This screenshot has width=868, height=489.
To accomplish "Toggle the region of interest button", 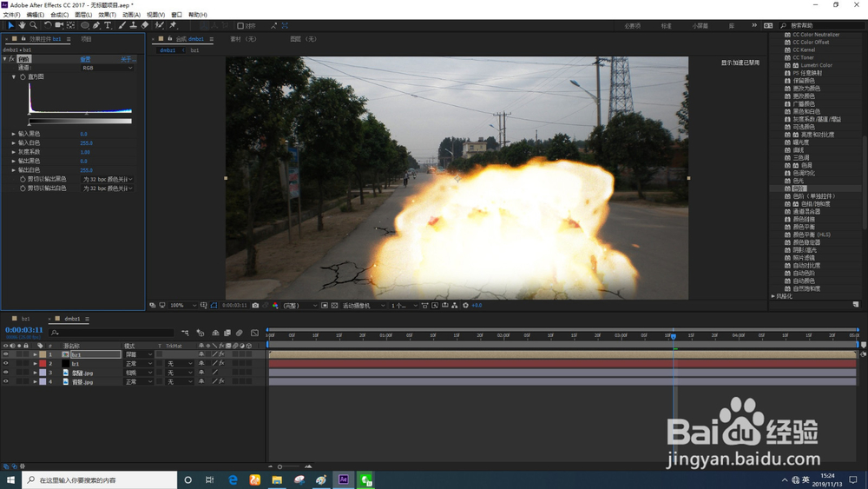I will pyautogui.click(x=325, y=305).
